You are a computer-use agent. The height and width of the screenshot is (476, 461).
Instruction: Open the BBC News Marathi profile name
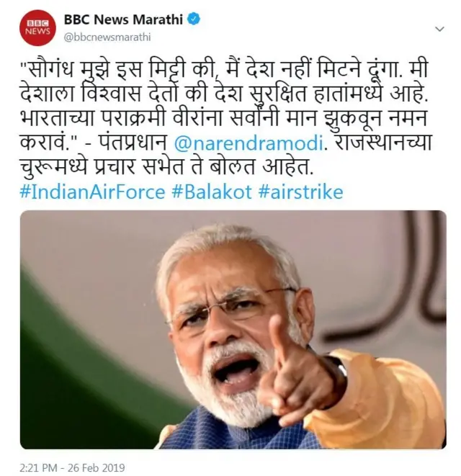click(123, 19)
